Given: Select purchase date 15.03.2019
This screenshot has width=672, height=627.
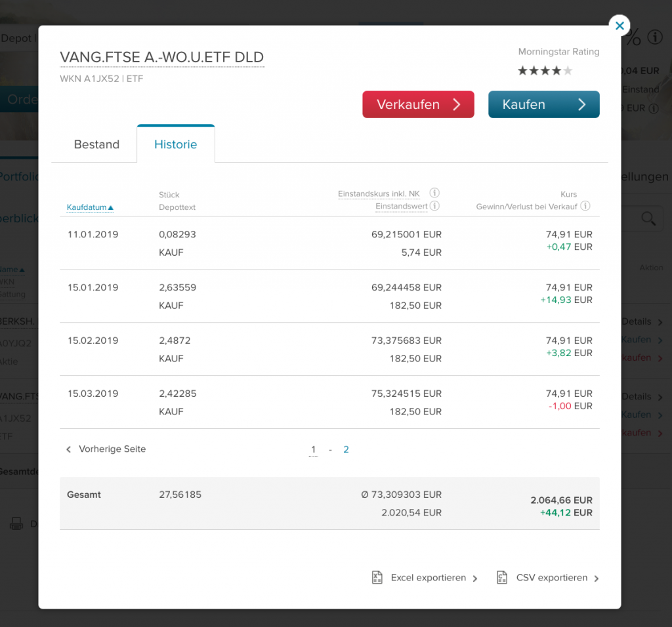Looking at the screenshot, I should pos(93,394).
